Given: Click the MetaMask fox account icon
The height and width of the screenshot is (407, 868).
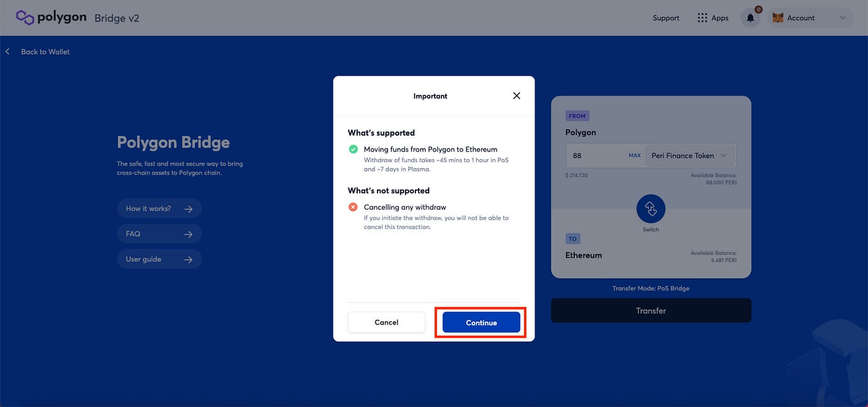Looking at the screenshot, I should click(x=777, y=18).
